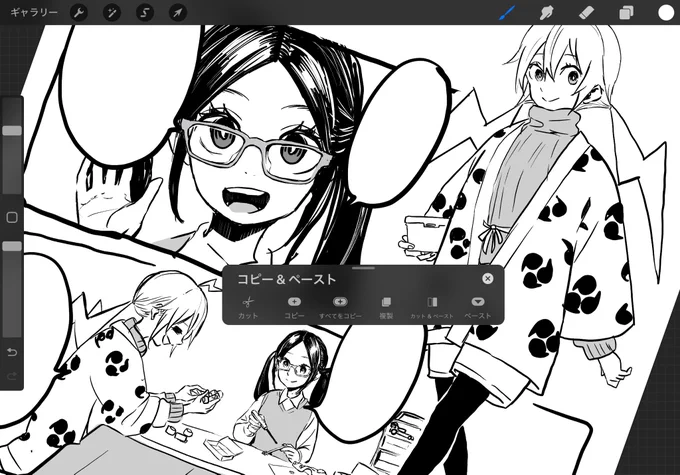This screenshot has height=475, width=680.
Task: Click the コピー＆ペースト panel title
Action: [x=287, y=279]
